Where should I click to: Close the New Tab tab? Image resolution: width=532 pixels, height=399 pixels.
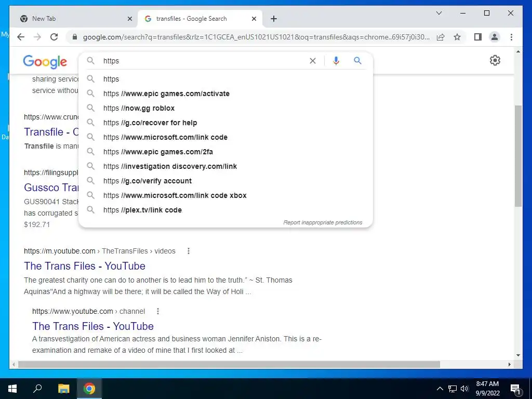(x=129, y=19)
